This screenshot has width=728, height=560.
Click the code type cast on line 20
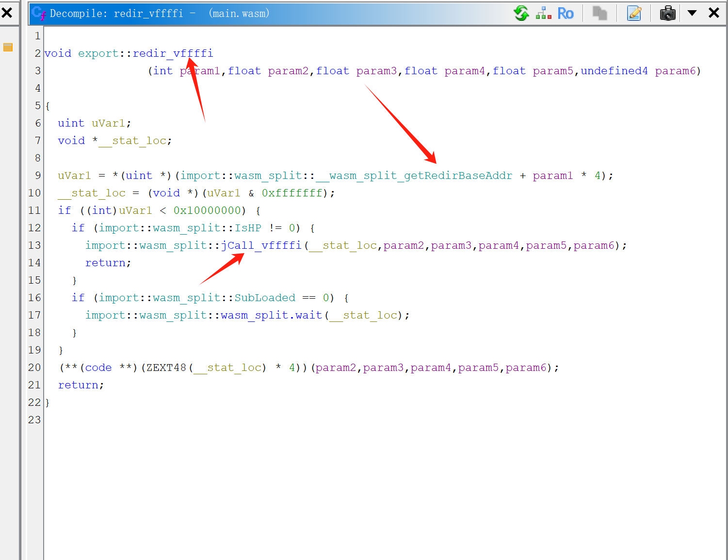[x=98, y=368]
